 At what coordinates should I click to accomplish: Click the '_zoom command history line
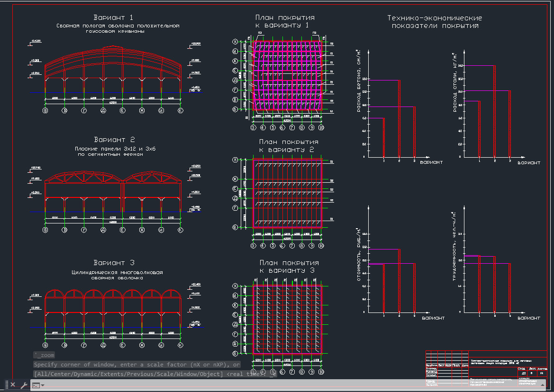click(45, 355)
